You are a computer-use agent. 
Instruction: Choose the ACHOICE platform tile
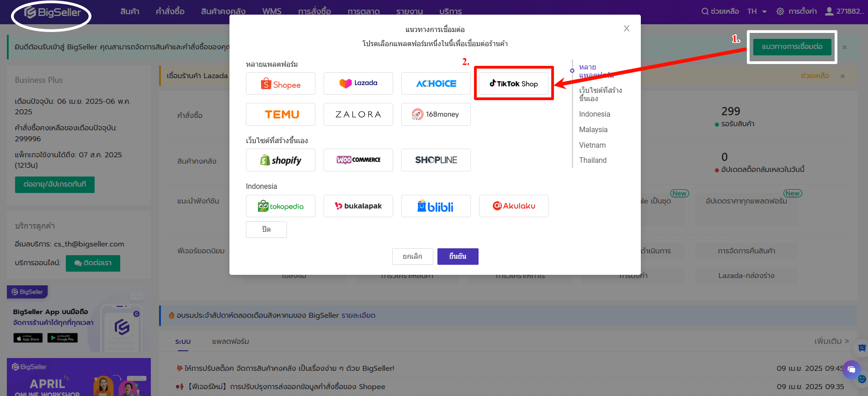pos(436,84)
